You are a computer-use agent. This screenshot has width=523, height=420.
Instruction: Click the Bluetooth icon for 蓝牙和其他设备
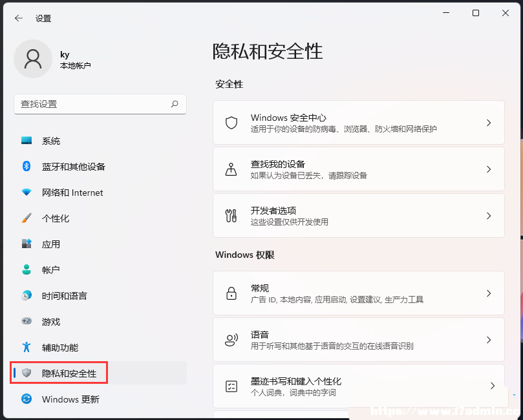point(27,166)
